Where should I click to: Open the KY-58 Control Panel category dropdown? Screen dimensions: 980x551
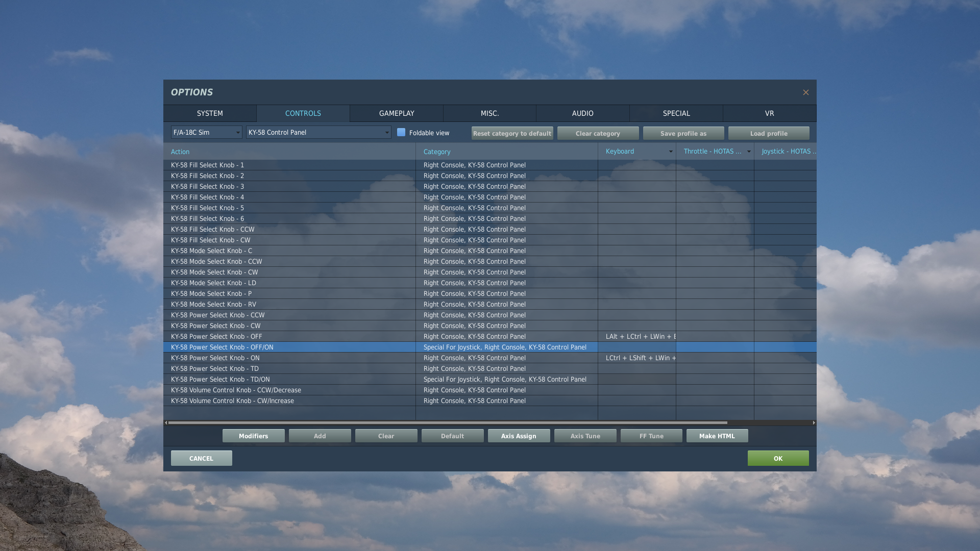click(x=318, y=133)
